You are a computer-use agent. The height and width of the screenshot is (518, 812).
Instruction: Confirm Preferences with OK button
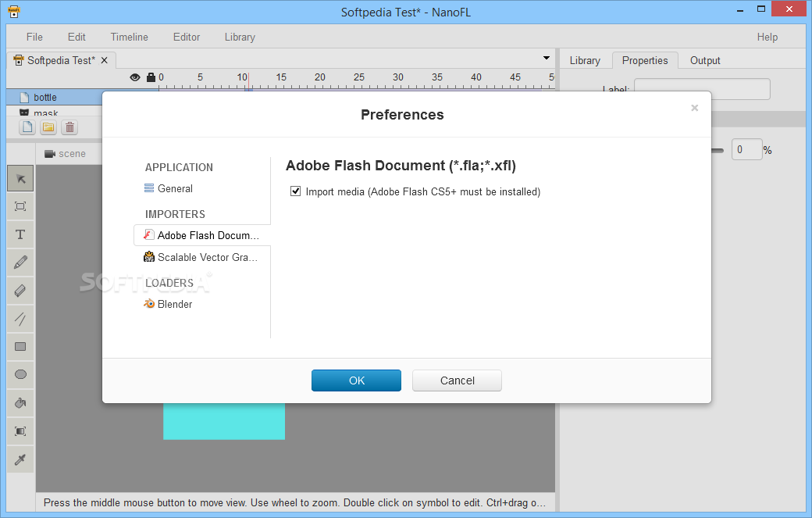356,380
